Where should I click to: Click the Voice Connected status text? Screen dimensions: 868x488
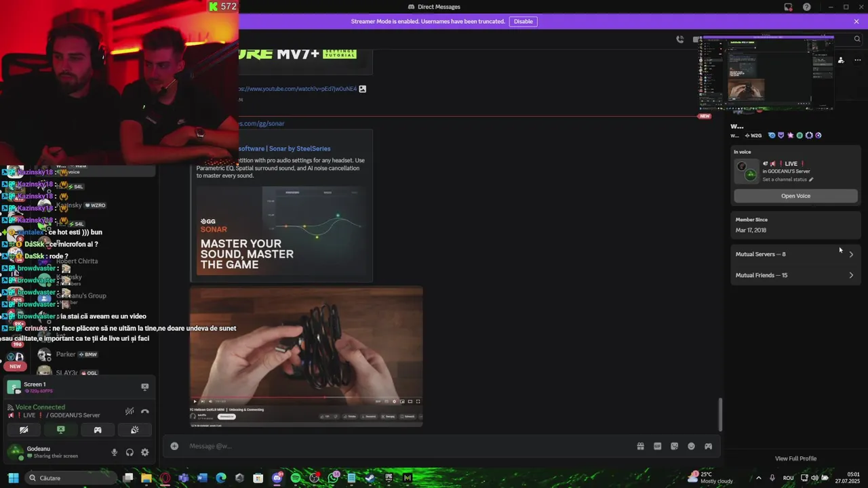pyautogui.click(x=40, y=407)
